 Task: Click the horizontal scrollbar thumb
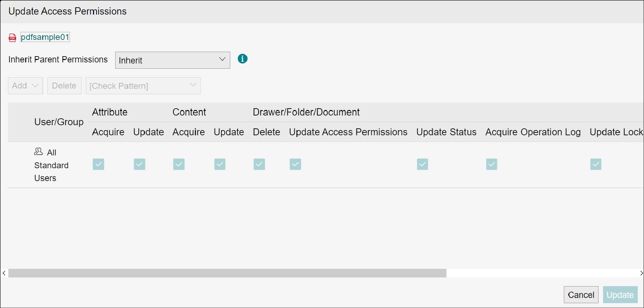[227, 273]
